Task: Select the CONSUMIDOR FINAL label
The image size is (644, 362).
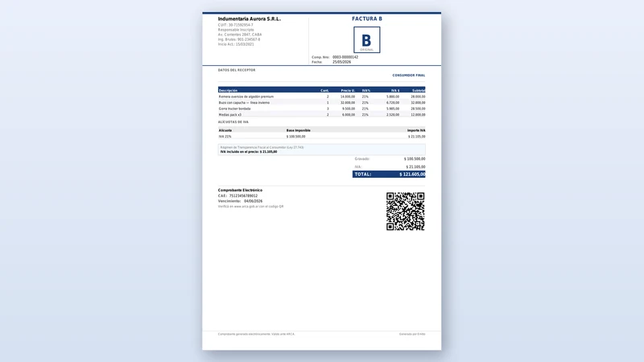Action: tap(409, 76)
